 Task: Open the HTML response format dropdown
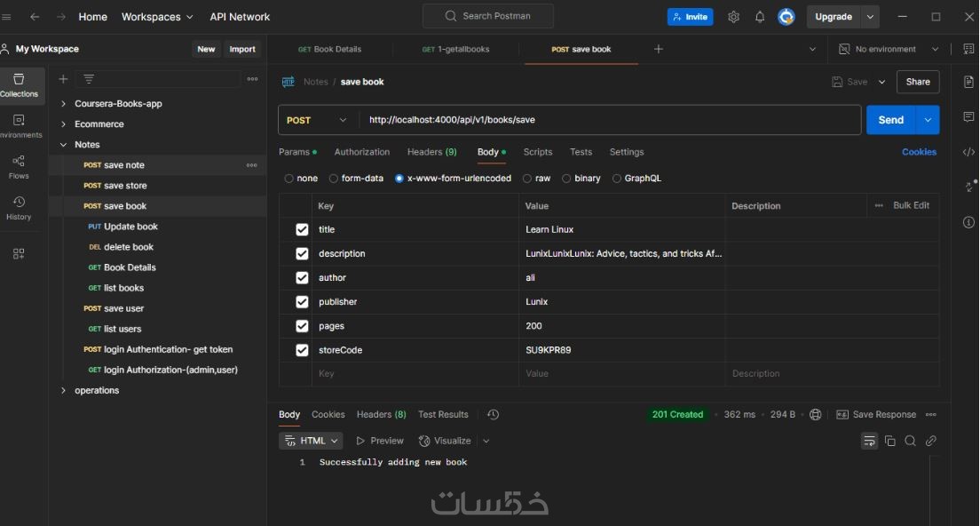pyautogui.click(x=311, y=441)
